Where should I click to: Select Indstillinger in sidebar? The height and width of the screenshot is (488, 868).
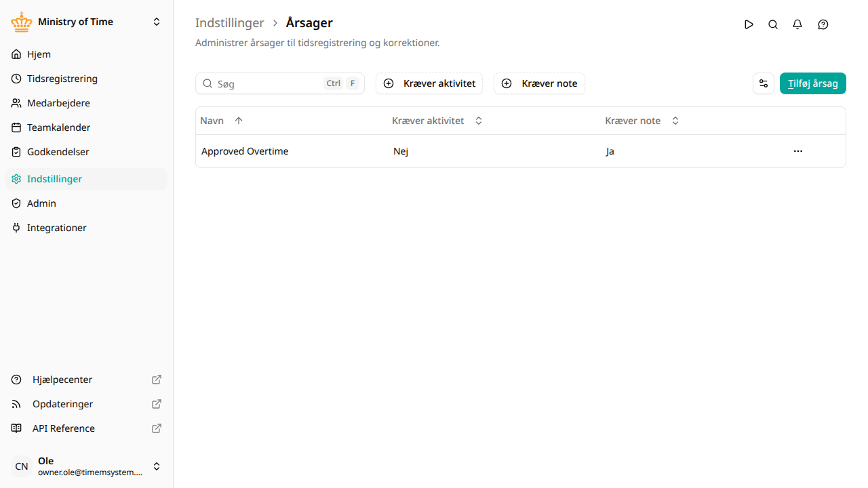(86, 179)
